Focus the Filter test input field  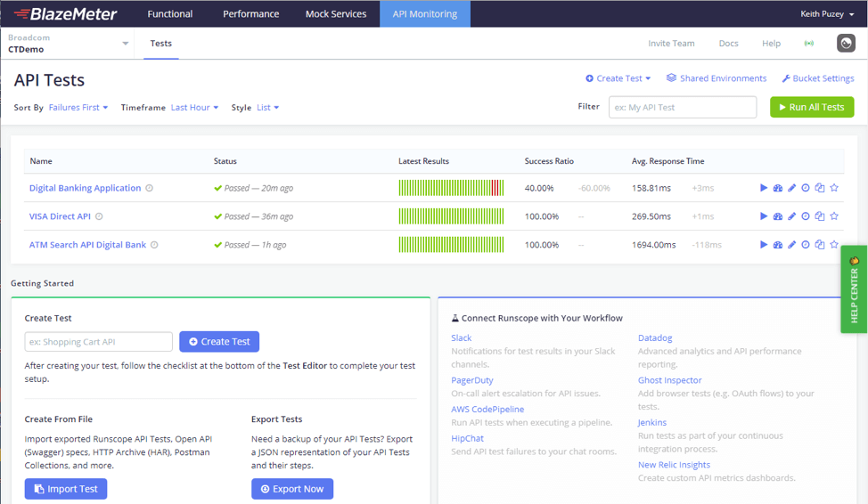683,108
